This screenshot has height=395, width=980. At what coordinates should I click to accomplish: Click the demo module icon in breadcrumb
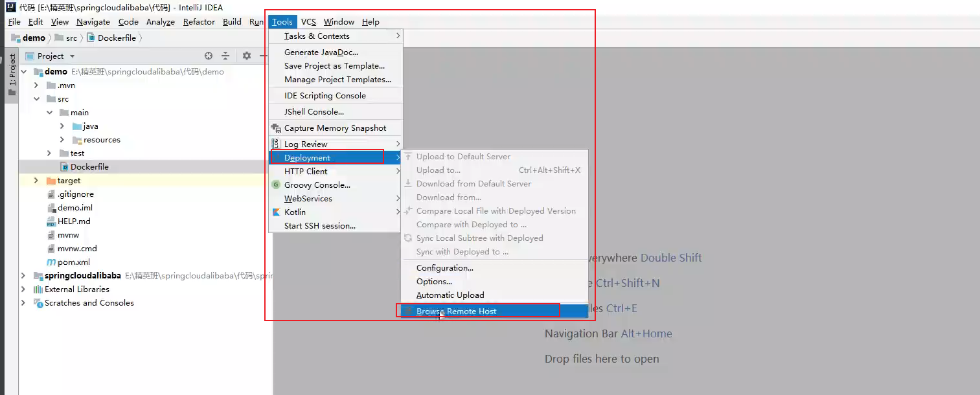tap(16, 38)
